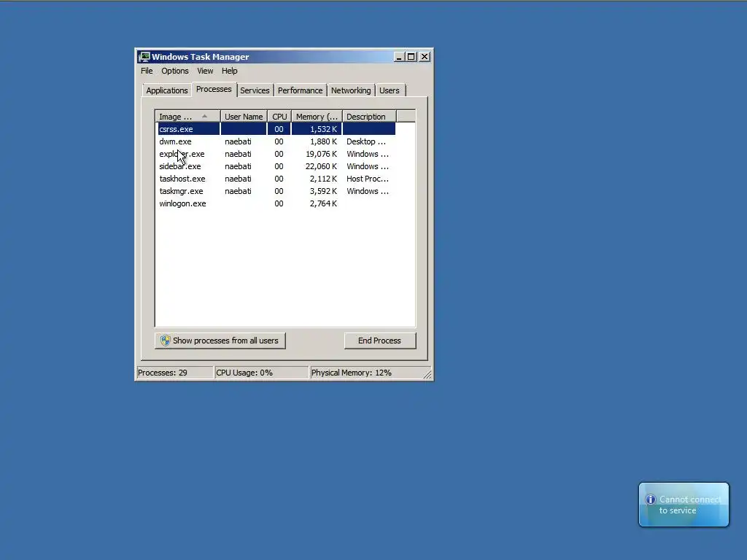The height and width of the screenshot is (560, 747).
Task: Open the Help menu
Action: pyautogui.click(x=229, y=71)
